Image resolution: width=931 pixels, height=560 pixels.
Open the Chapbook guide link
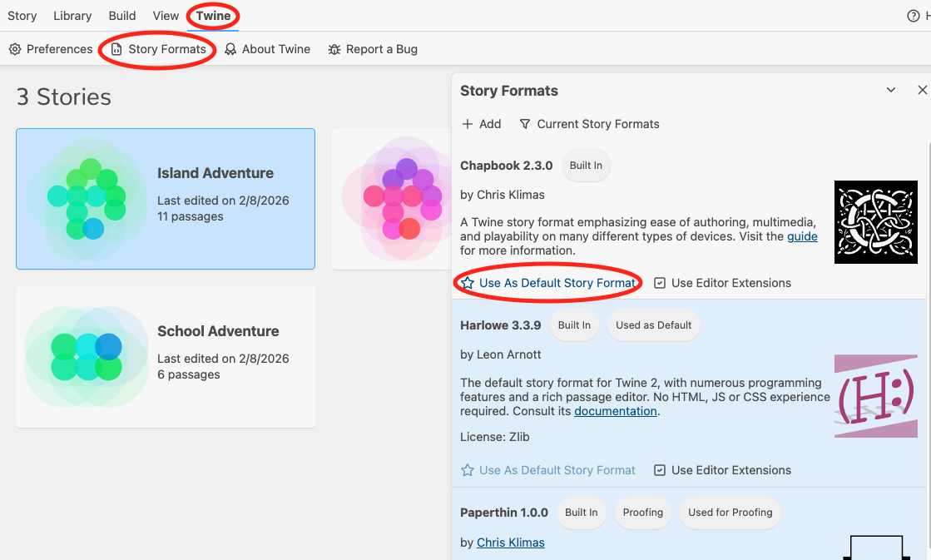tap(802, 236)
